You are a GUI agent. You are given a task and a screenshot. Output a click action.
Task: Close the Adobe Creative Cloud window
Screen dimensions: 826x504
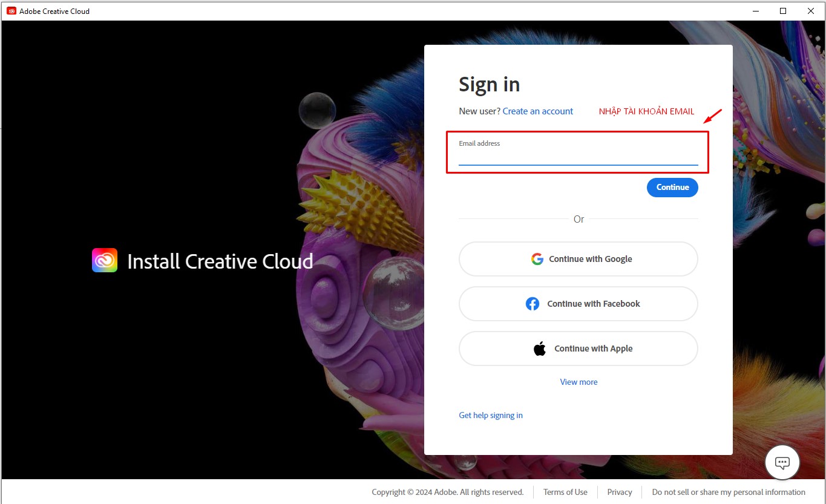[x=811, y=11]
